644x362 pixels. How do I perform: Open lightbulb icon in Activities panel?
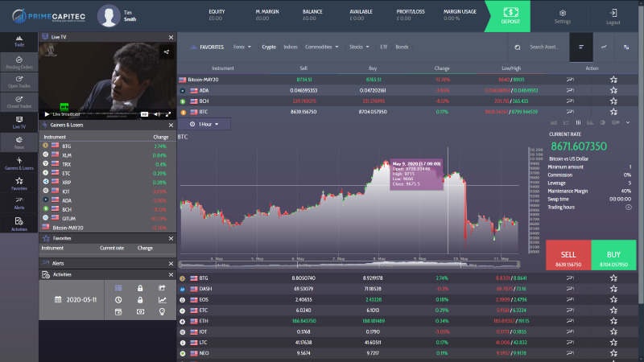pyautogui.click(x=162, y=311)
